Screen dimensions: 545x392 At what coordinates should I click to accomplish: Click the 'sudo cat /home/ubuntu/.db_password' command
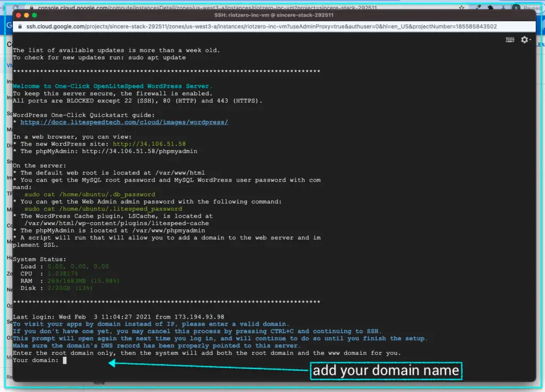[89, 195]
